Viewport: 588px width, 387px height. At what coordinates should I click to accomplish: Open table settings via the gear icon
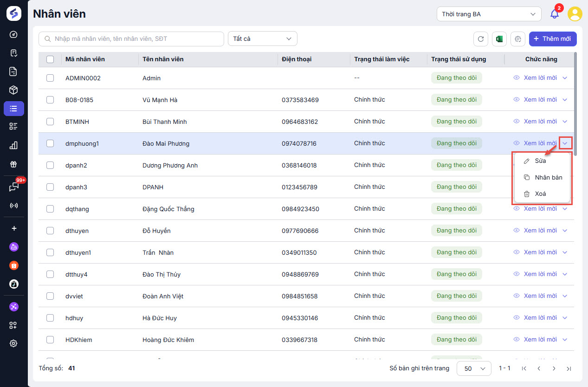coord(518,39)
